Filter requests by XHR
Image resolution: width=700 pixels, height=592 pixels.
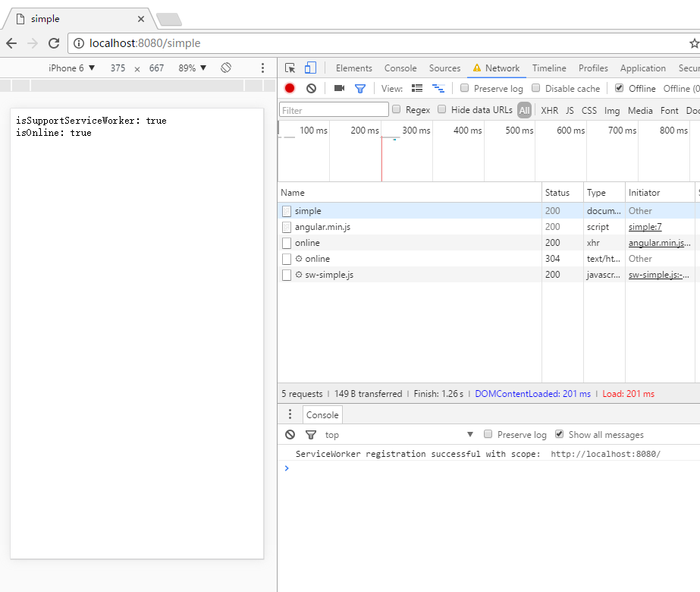pos(550,110)
